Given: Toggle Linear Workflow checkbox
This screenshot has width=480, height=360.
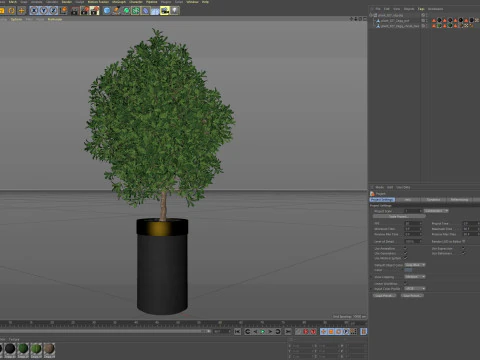Looking at the screenshot, I should coord(405,284).
